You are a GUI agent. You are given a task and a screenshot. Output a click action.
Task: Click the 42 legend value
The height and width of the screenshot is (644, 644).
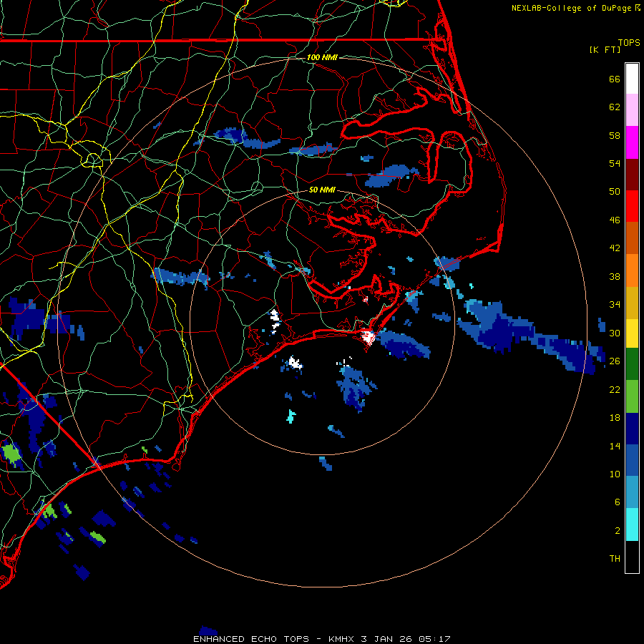pyautogui.click(x=615, y=248)
